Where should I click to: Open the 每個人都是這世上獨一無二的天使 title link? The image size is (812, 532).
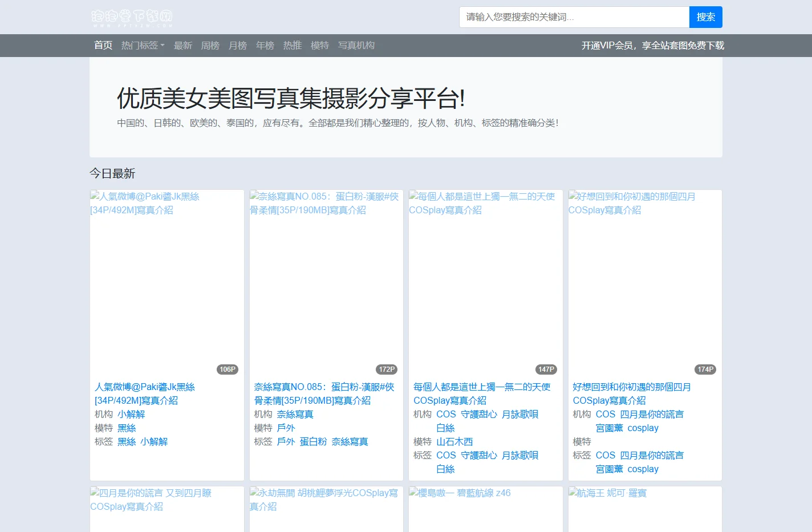[x=482, y=393]
